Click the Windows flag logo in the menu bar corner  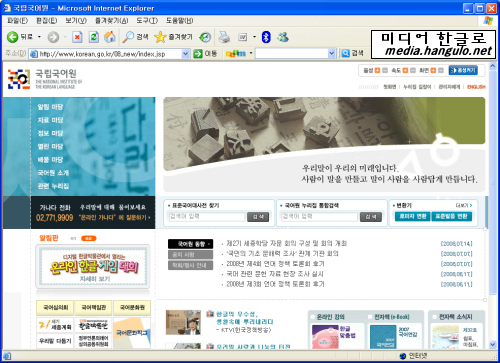point(488,20)
